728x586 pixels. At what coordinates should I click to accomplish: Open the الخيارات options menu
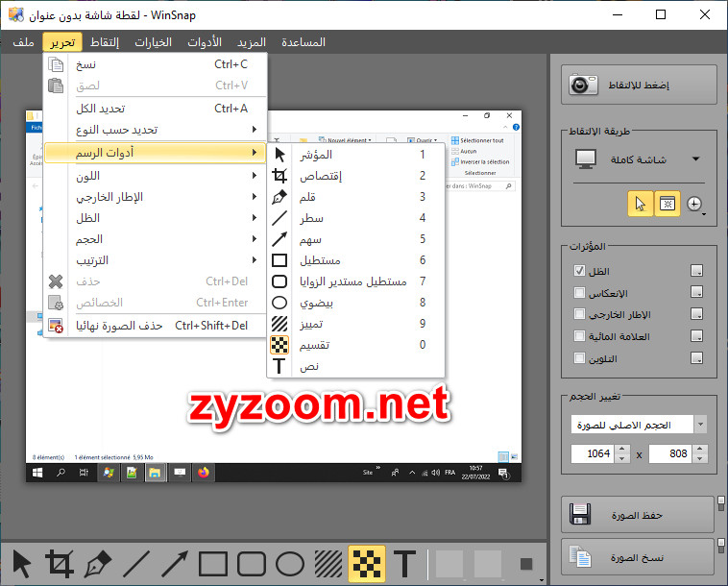click(154, 42)
